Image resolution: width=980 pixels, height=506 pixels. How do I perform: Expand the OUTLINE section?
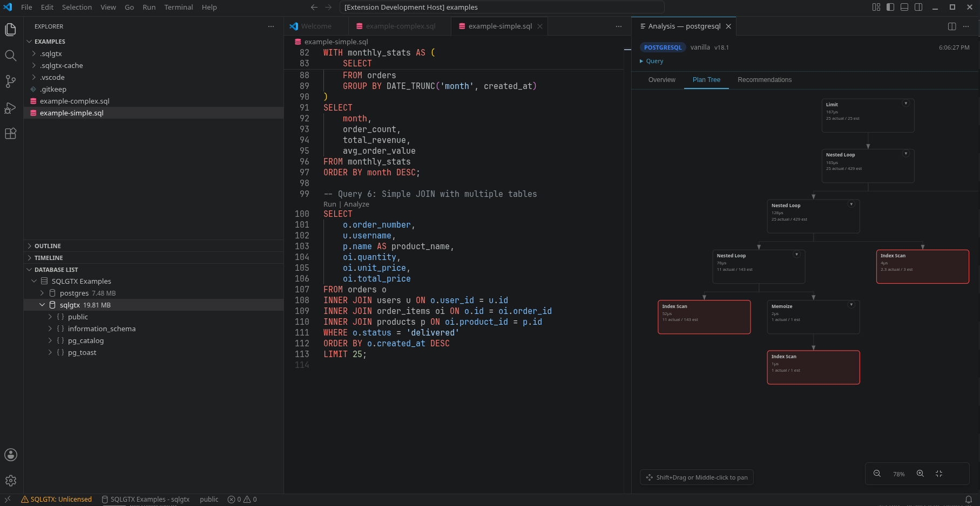pos(29,246)
